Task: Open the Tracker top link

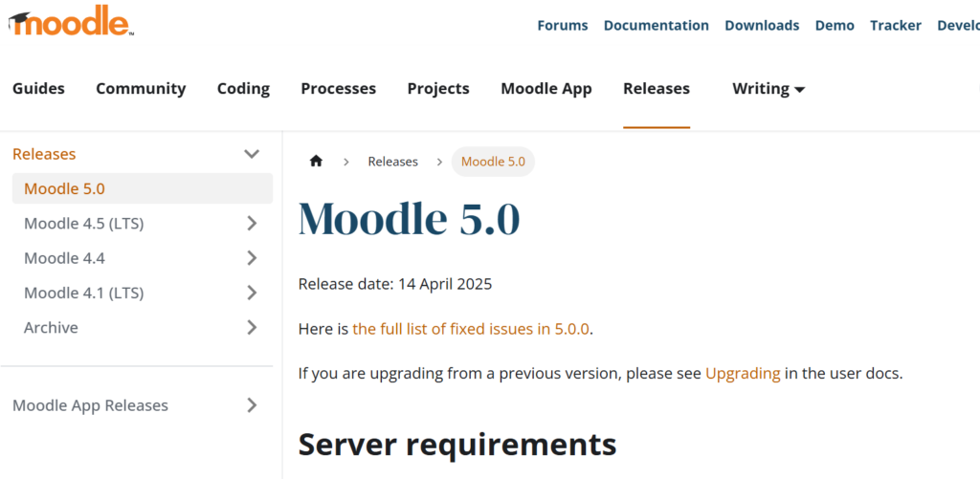Action: [x=896, y=26]
